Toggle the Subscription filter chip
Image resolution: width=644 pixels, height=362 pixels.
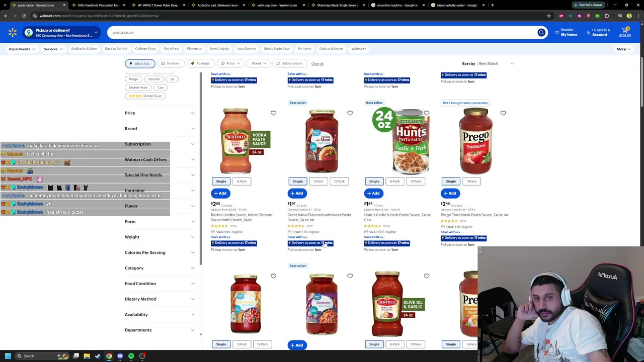point(289,63)
